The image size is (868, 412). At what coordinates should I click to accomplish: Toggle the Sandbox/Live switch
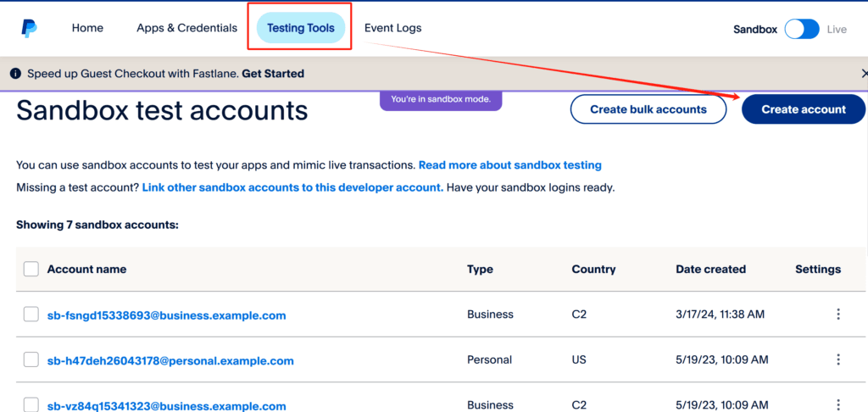(802, 29)
